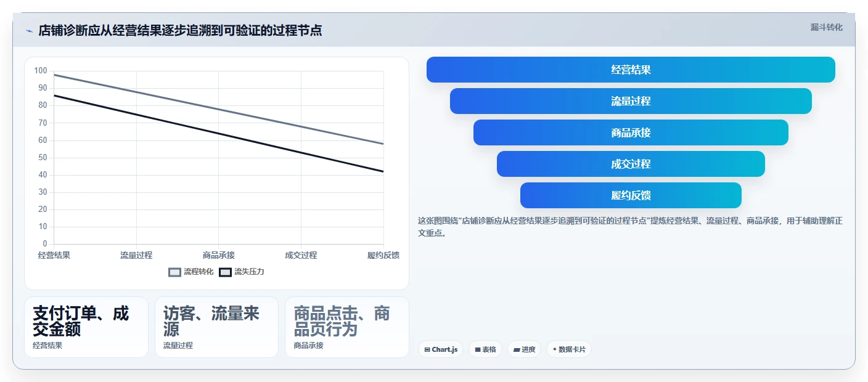
Task: Select the 商品承接 funnel bar
Action: point(631,132)
